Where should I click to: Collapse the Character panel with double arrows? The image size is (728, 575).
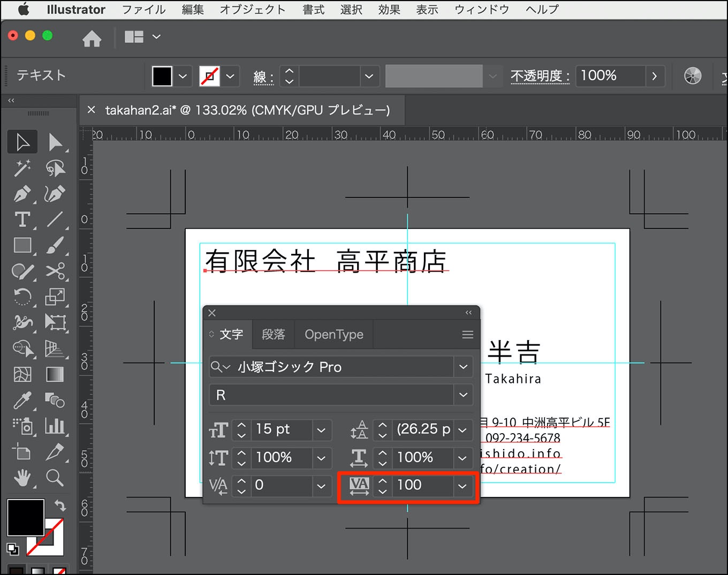469,313
